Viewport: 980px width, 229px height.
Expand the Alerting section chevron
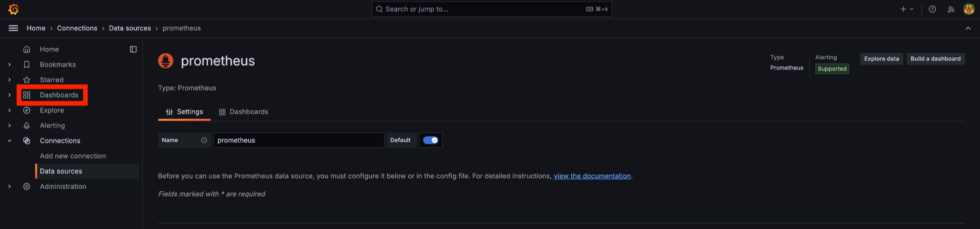[9, 126]
